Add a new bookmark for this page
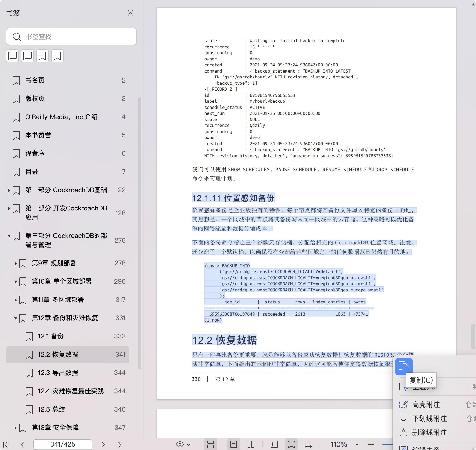 point(42,56)
